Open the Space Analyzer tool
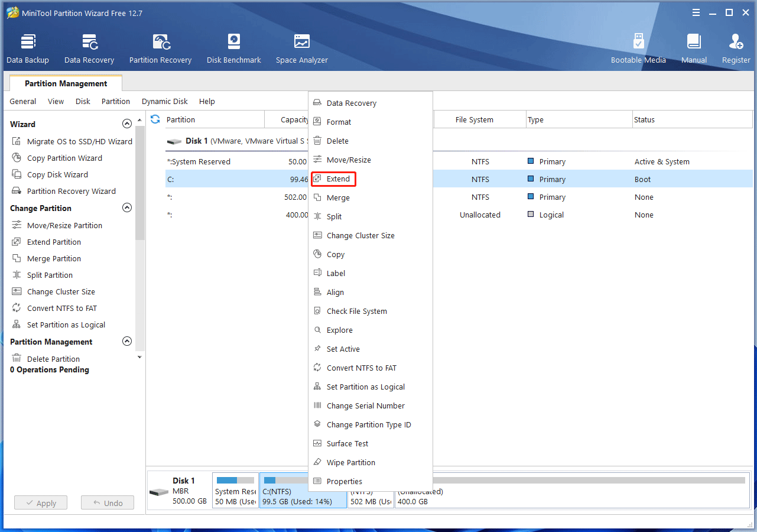 point(302,48)
